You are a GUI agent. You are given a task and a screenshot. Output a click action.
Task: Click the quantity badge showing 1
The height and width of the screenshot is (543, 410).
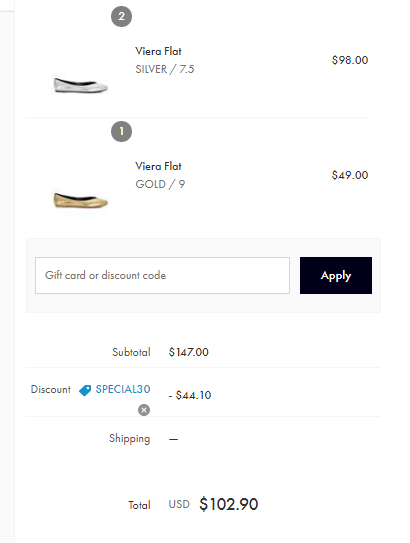[122, 131]
